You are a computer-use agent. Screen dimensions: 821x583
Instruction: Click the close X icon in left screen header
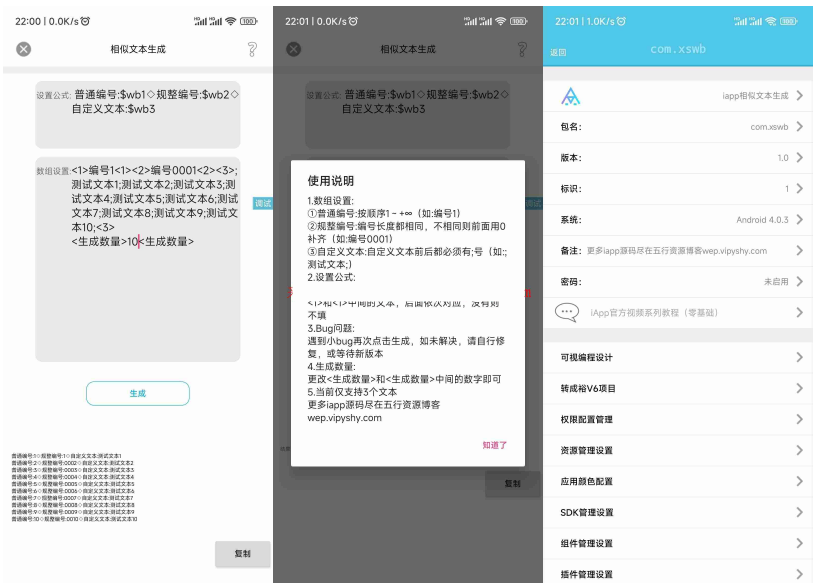(x=24, y=49)
